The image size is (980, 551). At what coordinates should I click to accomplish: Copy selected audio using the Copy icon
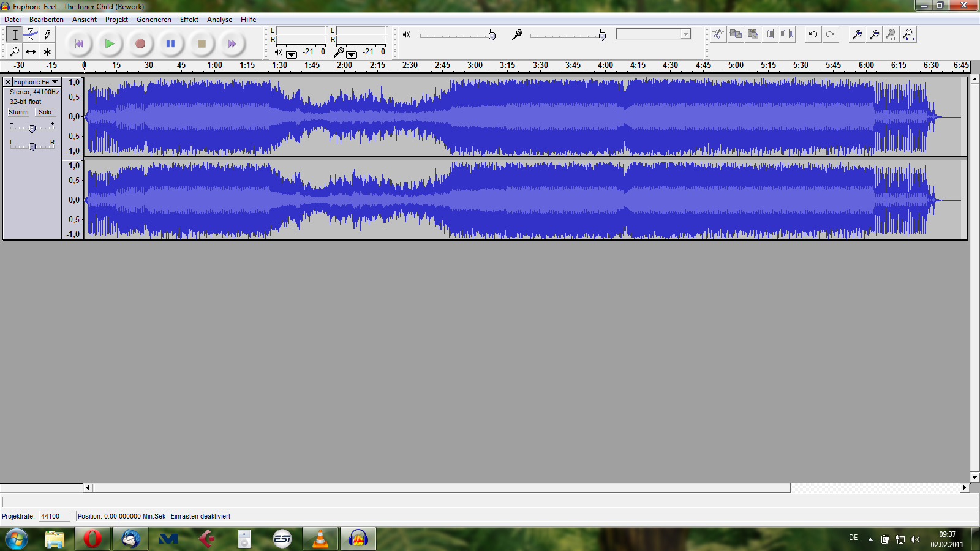pos(736,34)
